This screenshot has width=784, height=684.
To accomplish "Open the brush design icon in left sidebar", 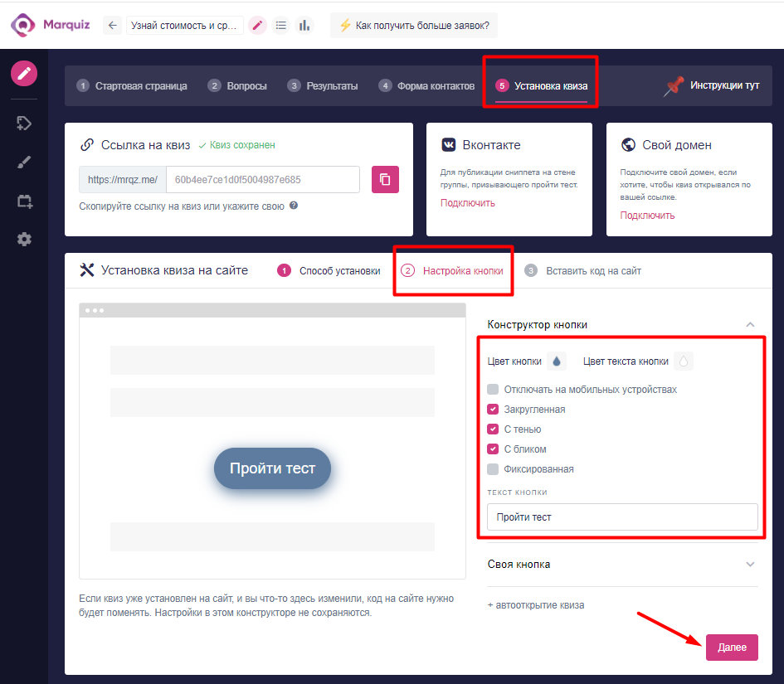I will [24, 162].
